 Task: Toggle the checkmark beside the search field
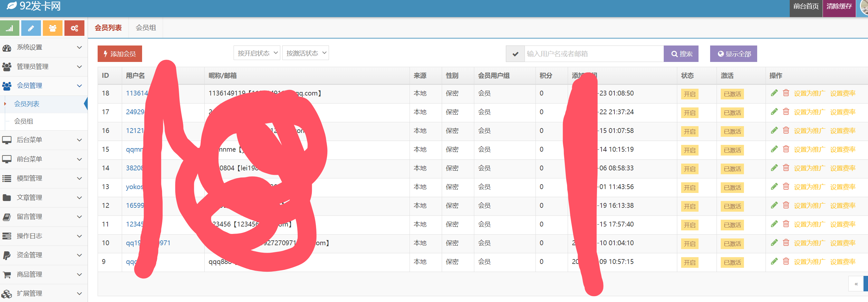click(x=515, y=54)
